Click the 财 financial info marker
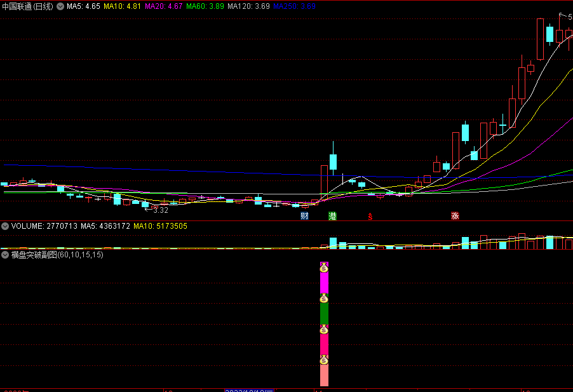 (x=304, y=216)
